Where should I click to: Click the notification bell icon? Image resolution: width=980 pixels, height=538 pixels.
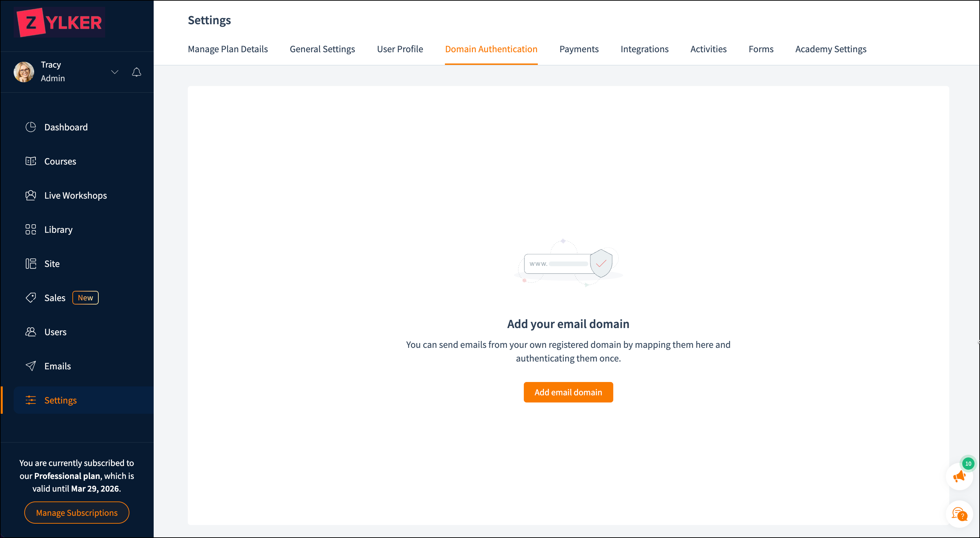point(137,72)
